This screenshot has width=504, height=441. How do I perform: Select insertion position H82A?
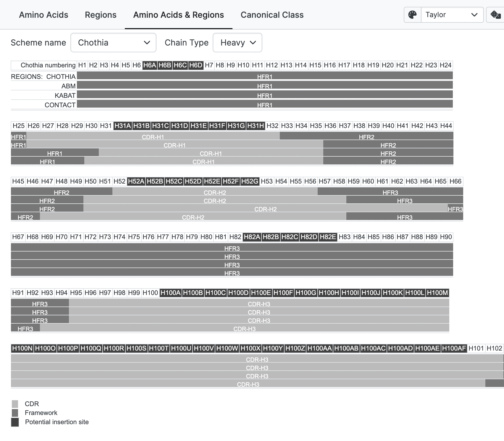252,237
